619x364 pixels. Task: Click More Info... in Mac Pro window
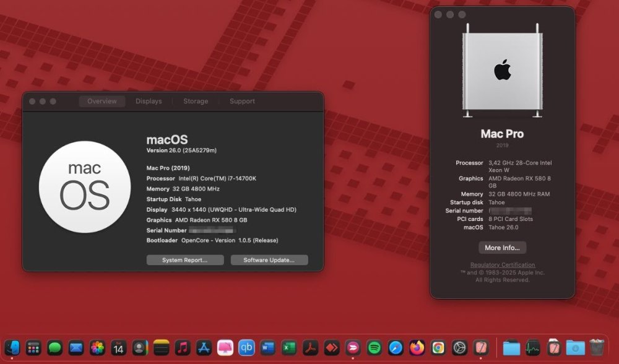pyautogui.click(x=502, y=248)
